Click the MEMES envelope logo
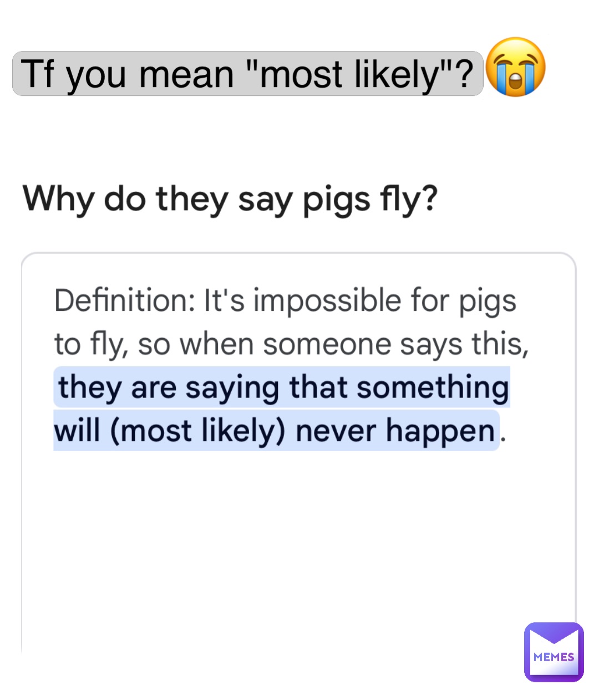The width and height of the screenshot is (599, 700). pos(554,652)
